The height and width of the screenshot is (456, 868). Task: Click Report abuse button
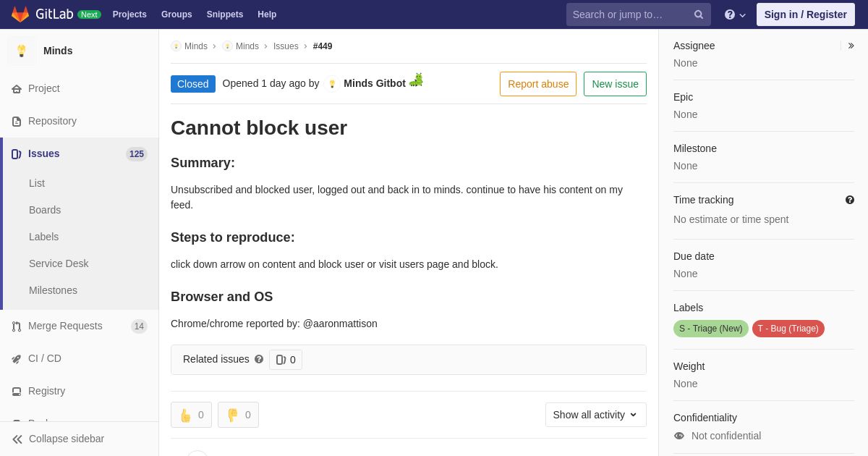point(538,84)
